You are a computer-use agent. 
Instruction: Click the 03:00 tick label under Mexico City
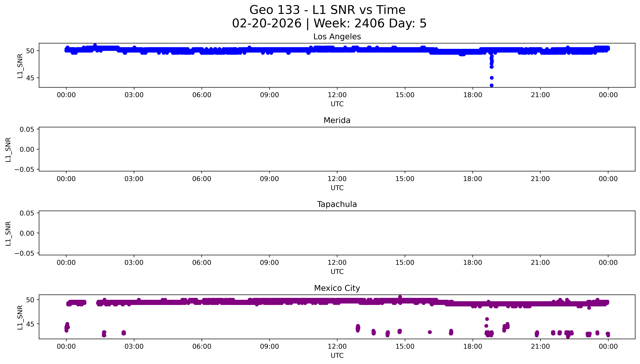[x=134, y=346]
